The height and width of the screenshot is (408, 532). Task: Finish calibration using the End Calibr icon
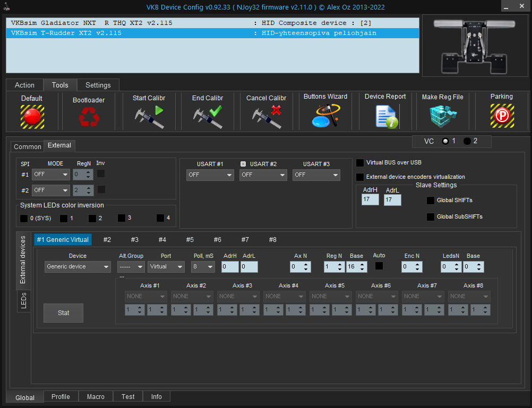(208, 117)
